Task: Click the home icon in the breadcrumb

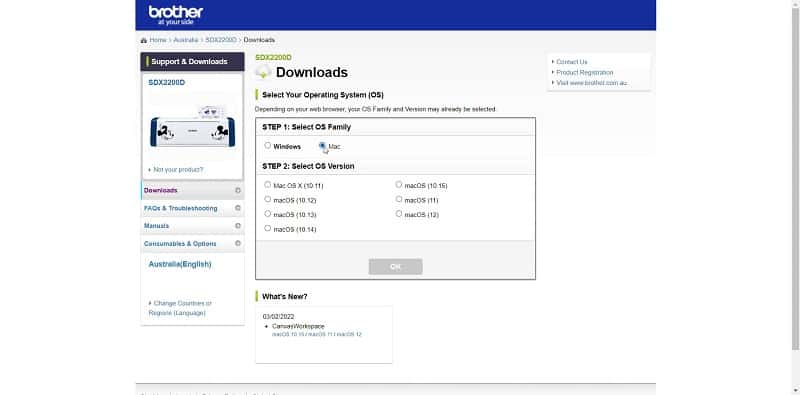Action: pyautogui.click(x=144, y=40)
